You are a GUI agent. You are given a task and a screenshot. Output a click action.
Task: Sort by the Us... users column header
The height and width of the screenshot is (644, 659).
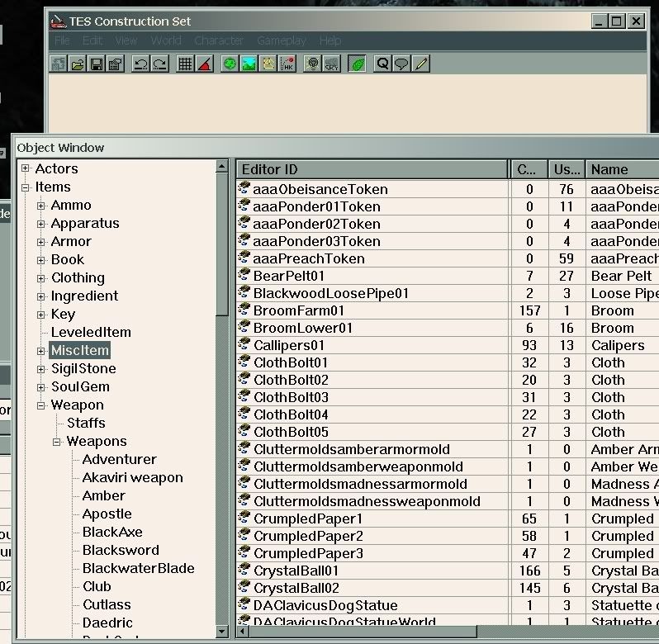(x=567, y=169)
